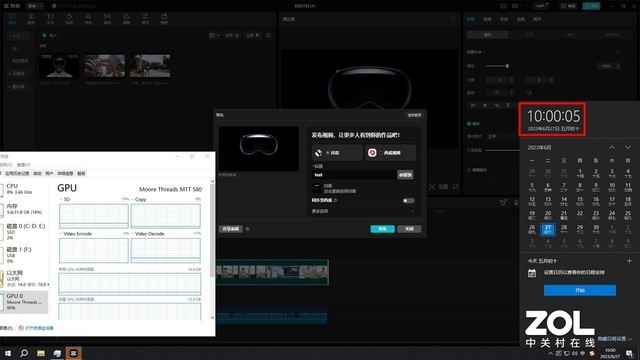Image resolution: width=640 pixels, height=360 pixels.
Task: Switch to Task Manager 用户 tab
Action: [49, 173]
